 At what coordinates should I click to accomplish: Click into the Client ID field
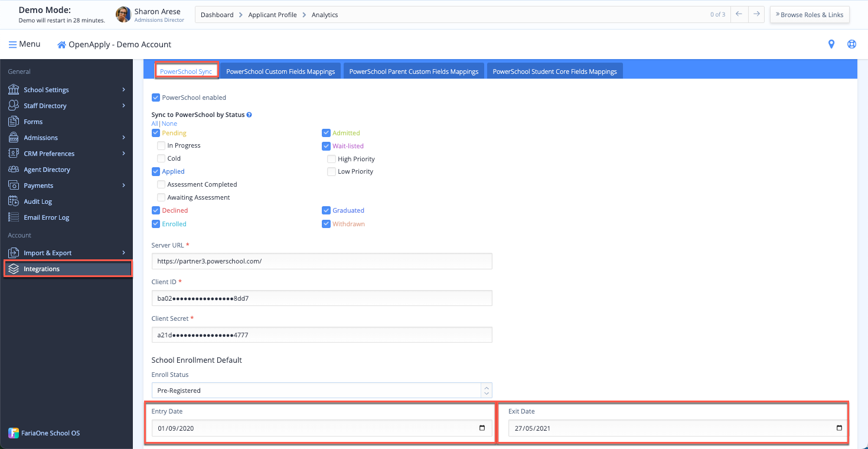[x=322, y=298]
